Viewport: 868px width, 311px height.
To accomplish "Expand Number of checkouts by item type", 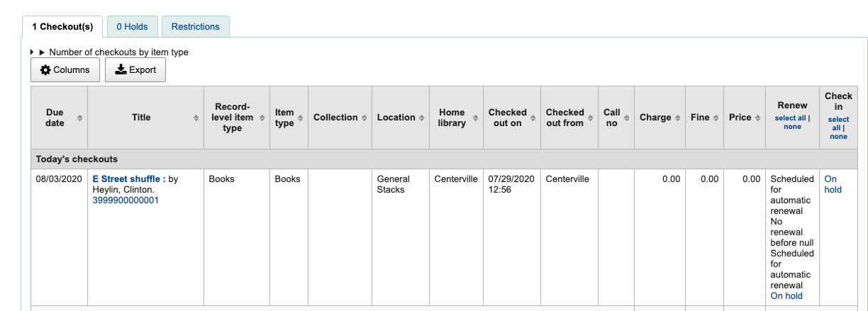I will click(42, 52).
